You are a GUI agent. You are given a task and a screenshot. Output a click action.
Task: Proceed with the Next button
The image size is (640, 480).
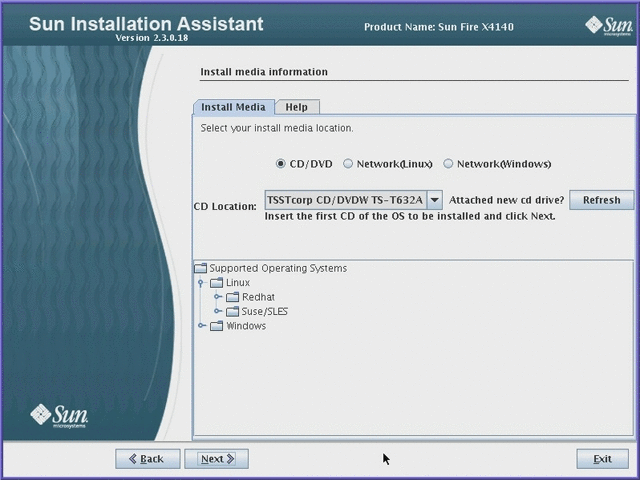[x=216, y=459]
